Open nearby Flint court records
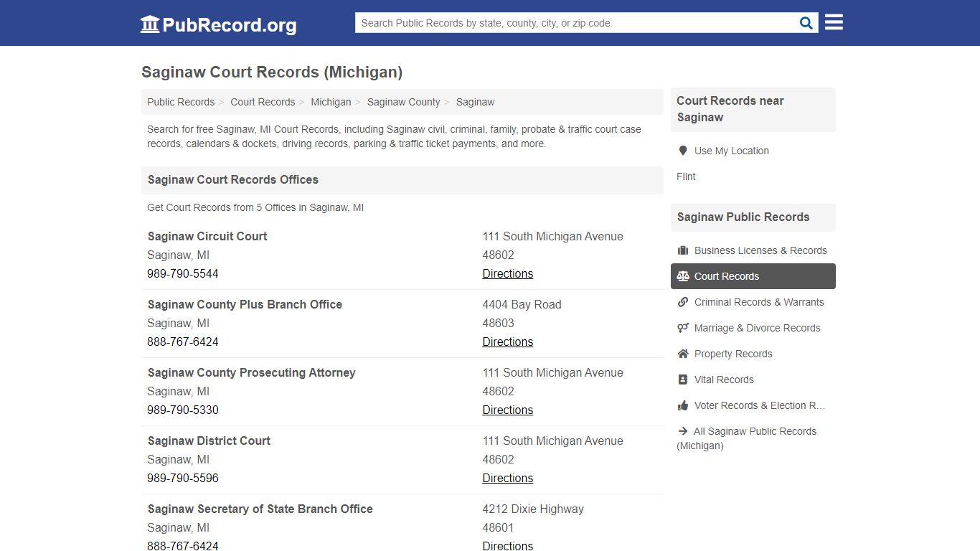Viewport: 980px width, 551px height. point(686,176)
